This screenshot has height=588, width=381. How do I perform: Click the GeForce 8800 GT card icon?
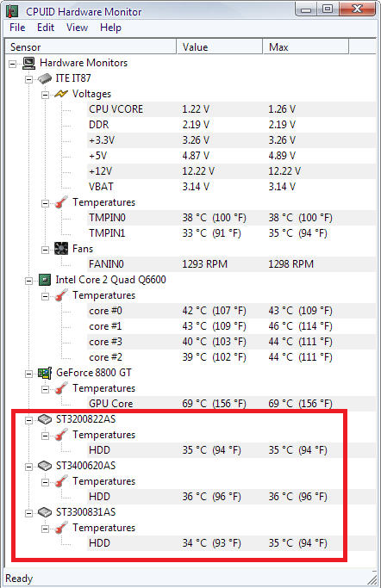(x=45, y=373)
